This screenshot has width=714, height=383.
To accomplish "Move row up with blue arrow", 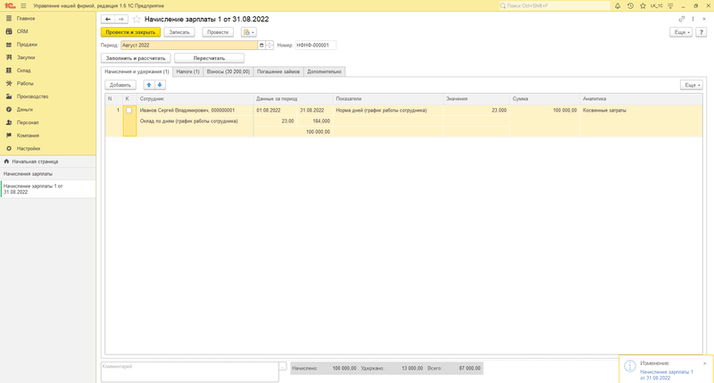I will (x=149, y=85).
